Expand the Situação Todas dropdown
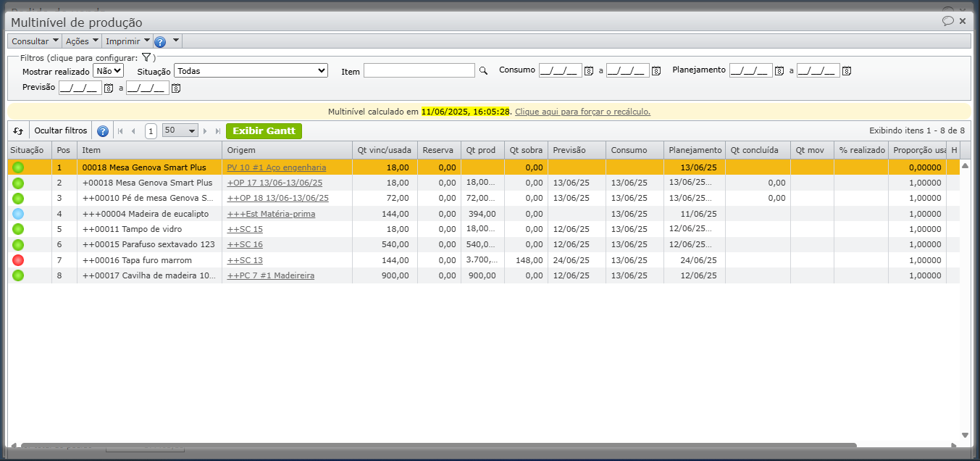The image size is (980, 461). (x=251, y=71)
